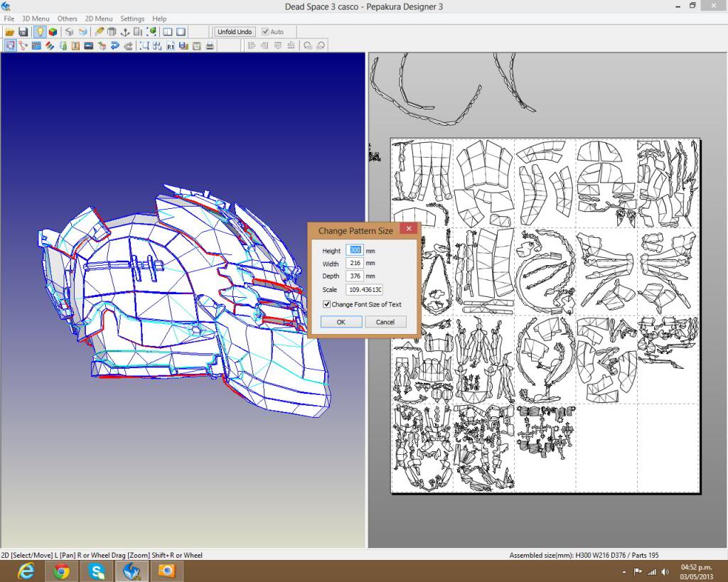Open Google Chrome from the taskbar
Screen dimensions: 728x582
pyautogui.click(x=61, y=571)
